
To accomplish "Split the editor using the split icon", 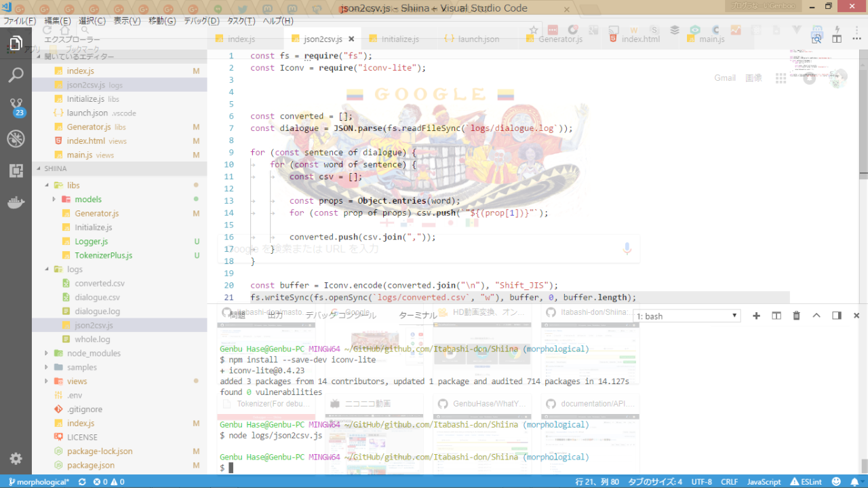I will [837, 39].
